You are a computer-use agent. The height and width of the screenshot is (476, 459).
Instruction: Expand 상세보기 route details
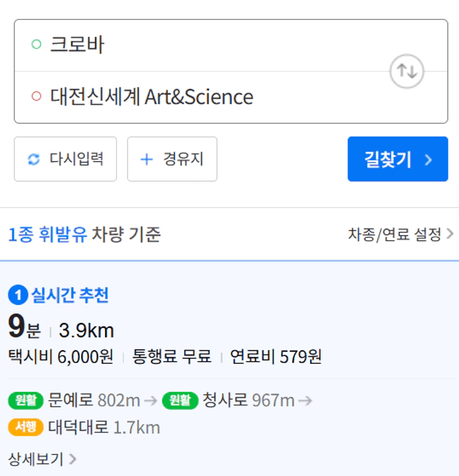click(42, 459)
